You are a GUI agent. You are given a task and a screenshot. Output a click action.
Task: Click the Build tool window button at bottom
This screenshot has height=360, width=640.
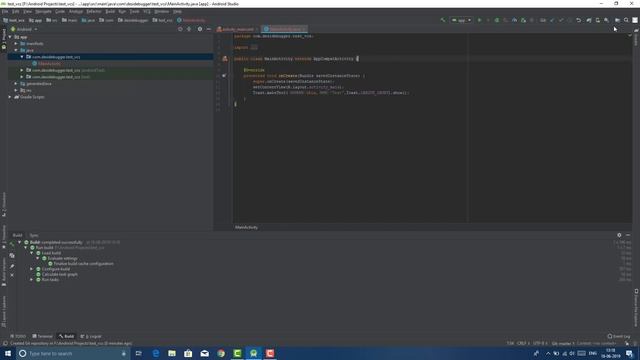coord(67,336)
